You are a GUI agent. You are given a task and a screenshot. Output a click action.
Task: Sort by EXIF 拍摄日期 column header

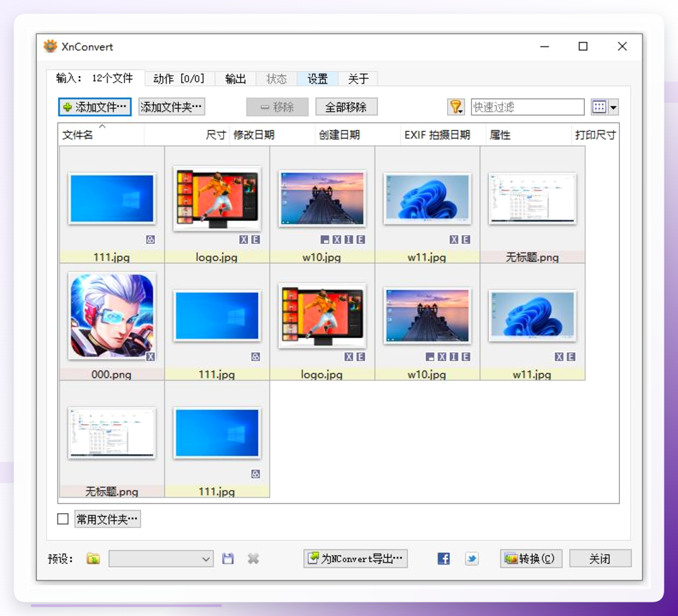pos(443,134)
